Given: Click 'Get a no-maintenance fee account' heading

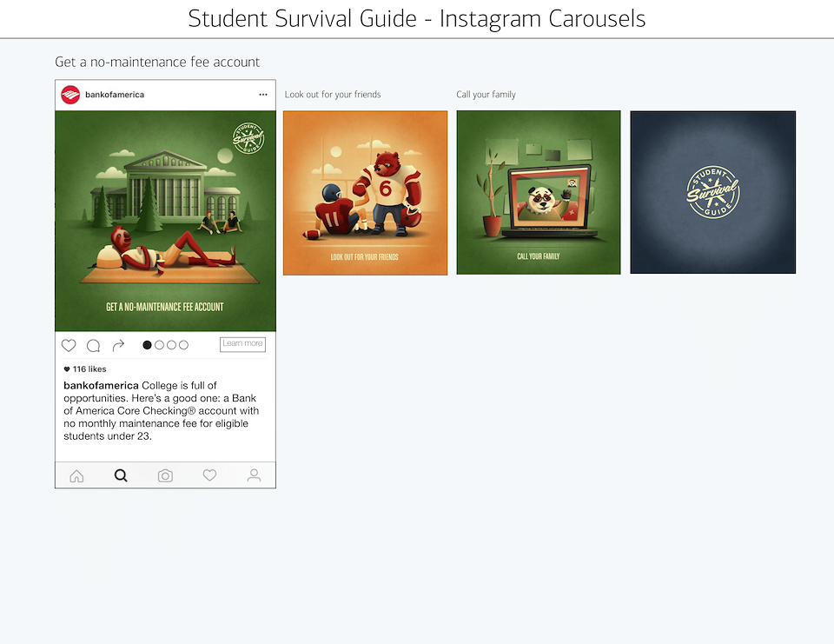Looking at the screenshot, I should click(x=157, y=63).
